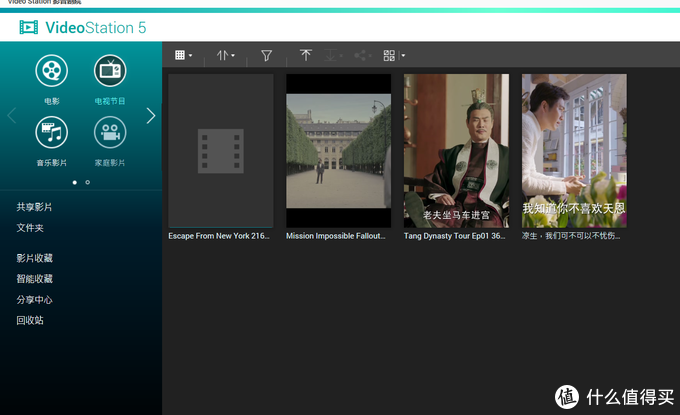Image resolution: width=680 pixels, height=415 pixels.
Task: Open 影片收藏 in the sidebar
Action: [x=35, y=258]
